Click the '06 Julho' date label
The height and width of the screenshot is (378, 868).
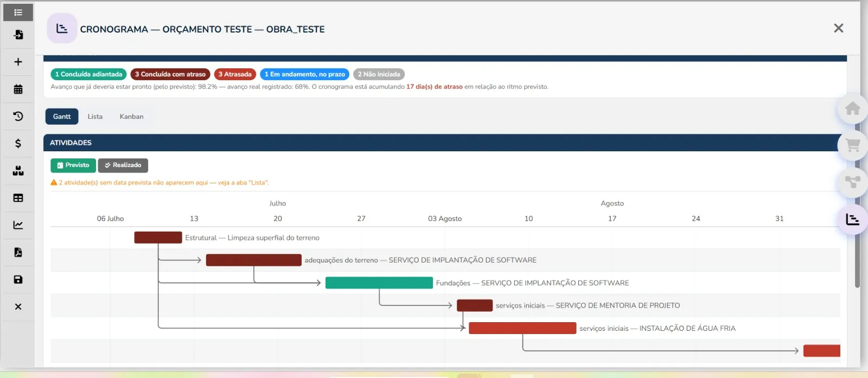pos(110,219)
